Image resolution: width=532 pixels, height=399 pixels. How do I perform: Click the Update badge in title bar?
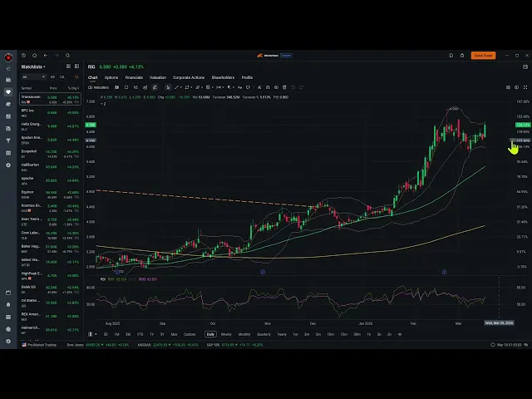[286, 56]
